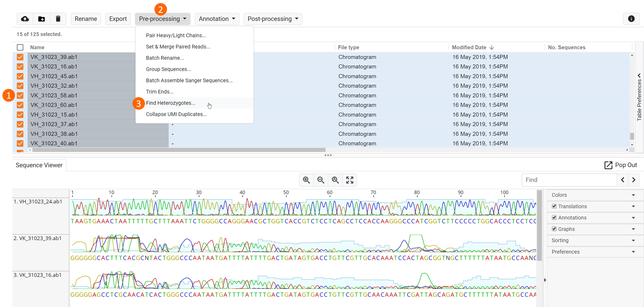The image size is (644, 307).
Task: Choose Trim Ends from the menu
Action: pos(160,92)
